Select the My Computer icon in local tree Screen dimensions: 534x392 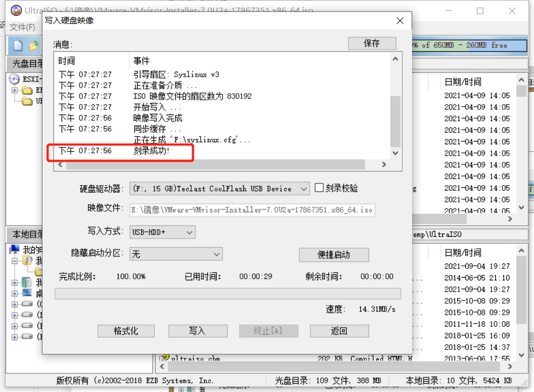[14, 249]
